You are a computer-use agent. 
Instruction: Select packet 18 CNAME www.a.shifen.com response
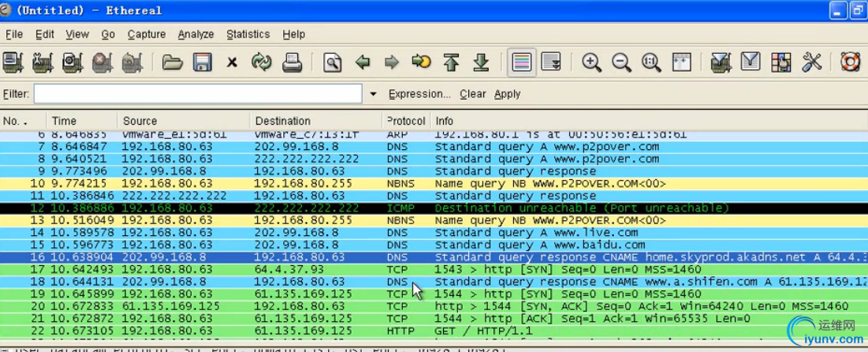point(434,282)
